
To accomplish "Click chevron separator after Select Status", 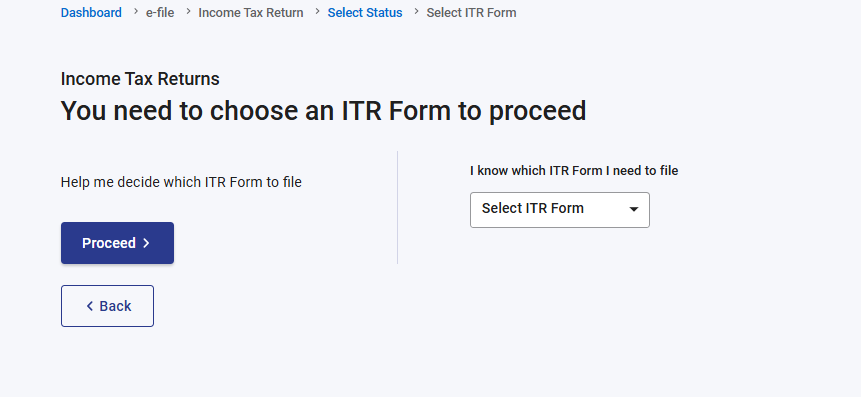I will coord(416,11).
